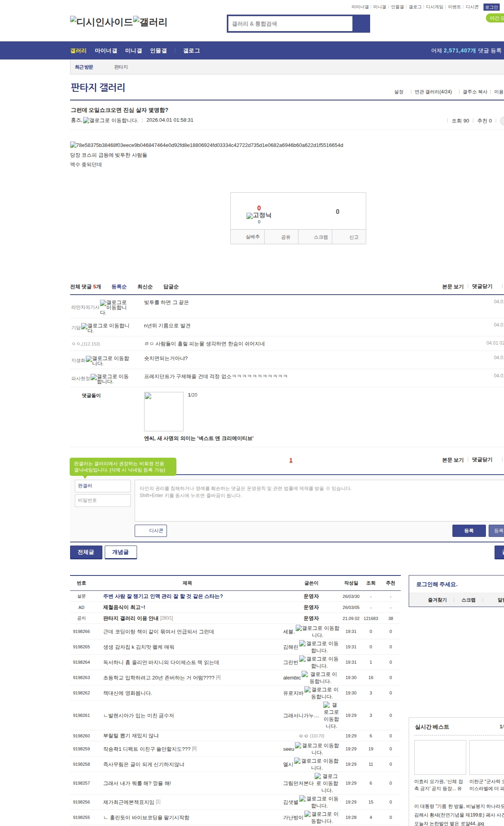
Task: Open the gallog icon next to author 홈즈
Action: [x=86, y=121]
